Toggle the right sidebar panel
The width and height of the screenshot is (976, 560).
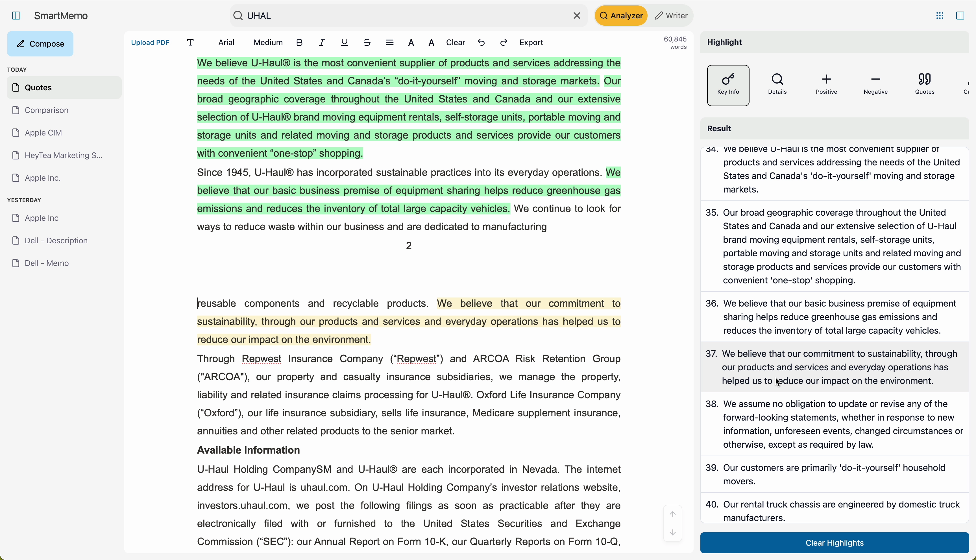[x=960, y=16]
